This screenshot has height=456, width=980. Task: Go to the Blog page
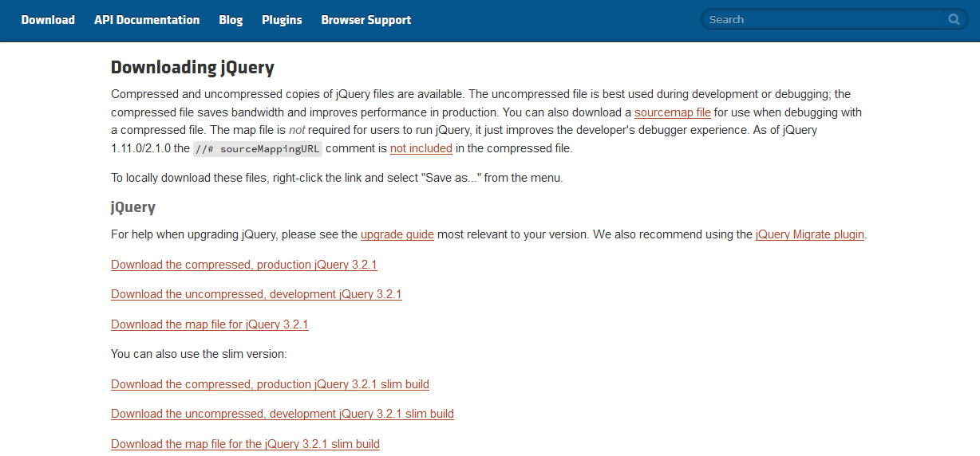coord(231,20)
